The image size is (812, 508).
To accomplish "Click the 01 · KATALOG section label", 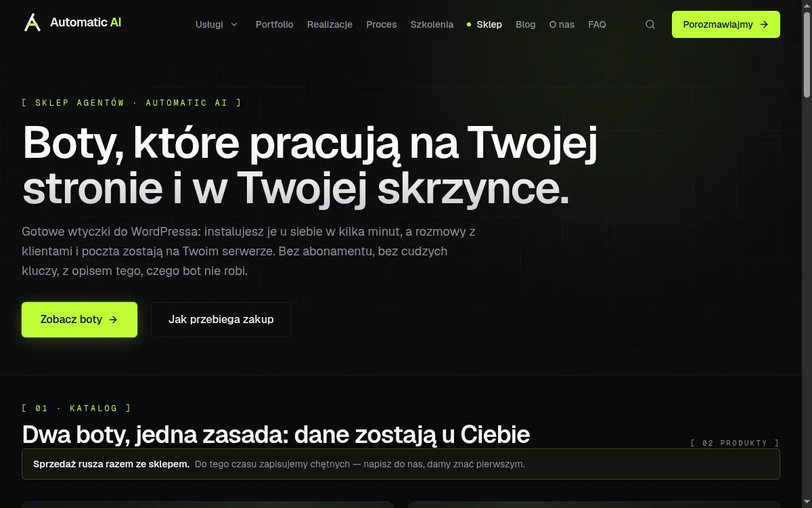I will [76, 408].
